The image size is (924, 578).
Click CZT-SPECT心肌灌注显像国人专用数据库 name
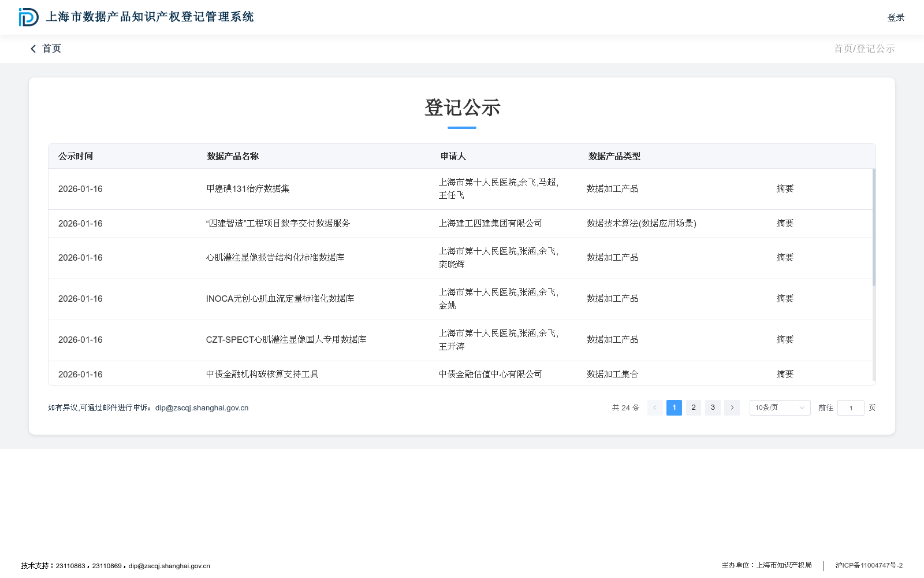286,340
